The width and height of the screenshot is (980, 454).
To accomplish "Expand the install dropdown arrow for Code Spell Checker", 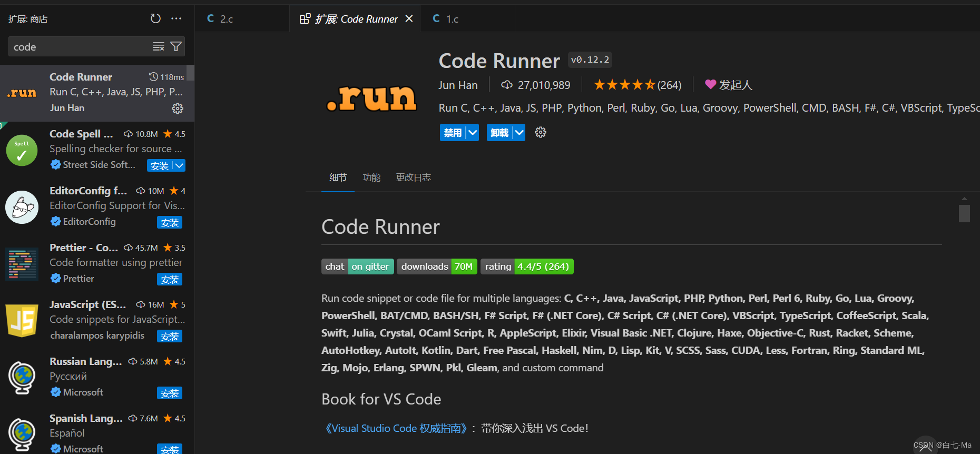I will pyautogui.click(x=179, y=165).
